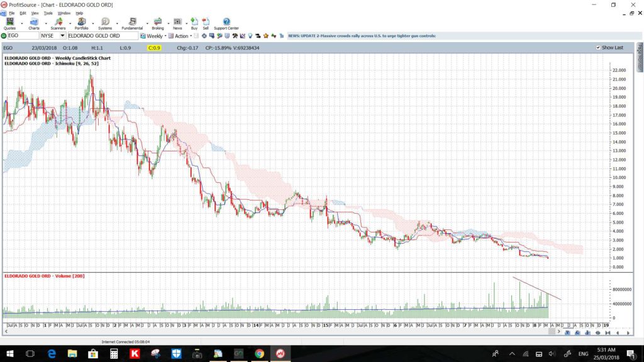Image resolution: width=644 pixels, height=362 pixels.
Task: Expand the Fundamental dropdown arrow
Action: [147, 23]
